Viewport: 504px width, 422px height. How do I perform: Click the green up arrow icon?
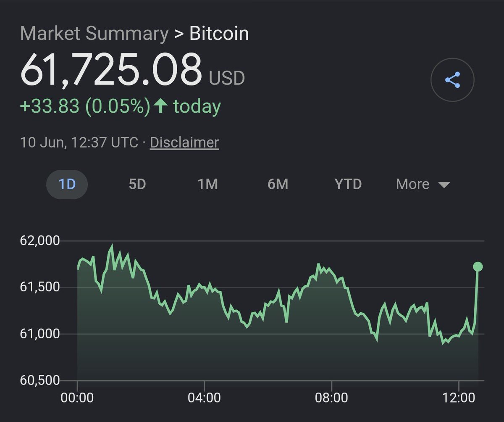[160, 106]
